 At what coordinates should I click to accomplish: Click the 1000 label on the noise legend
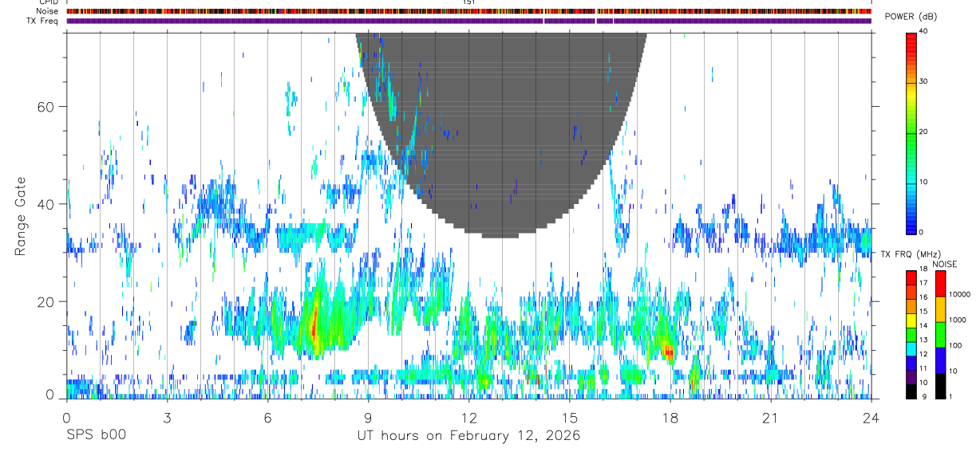point(956,320)
